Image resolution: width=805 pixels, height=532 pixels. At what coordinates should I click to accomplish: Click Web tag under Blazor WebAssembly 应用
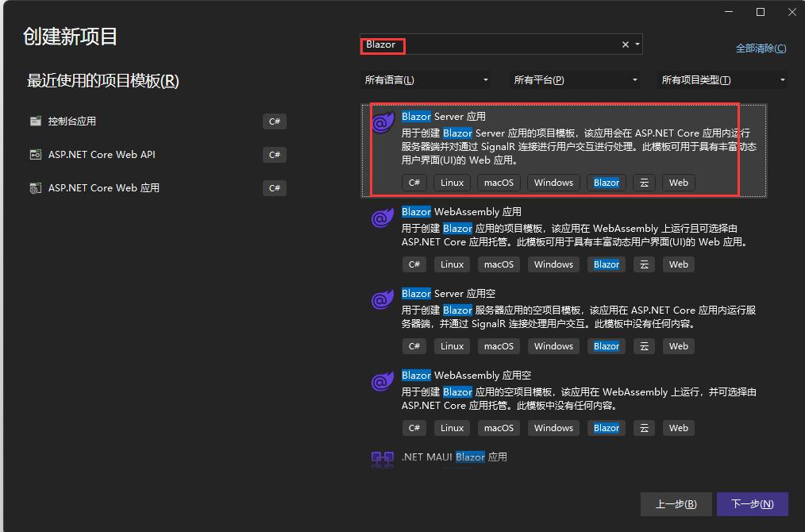(x=678, y=264)
